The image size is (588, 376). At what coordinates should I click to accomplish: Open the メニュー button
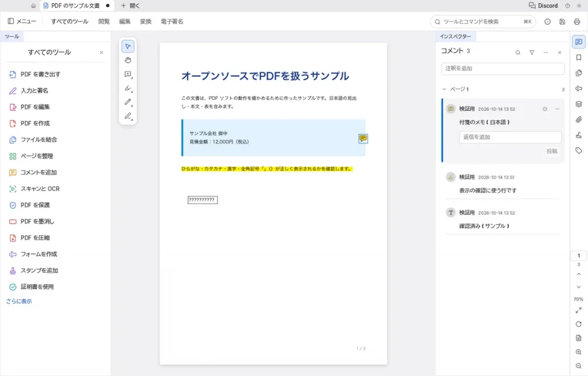tap(22, 21)
